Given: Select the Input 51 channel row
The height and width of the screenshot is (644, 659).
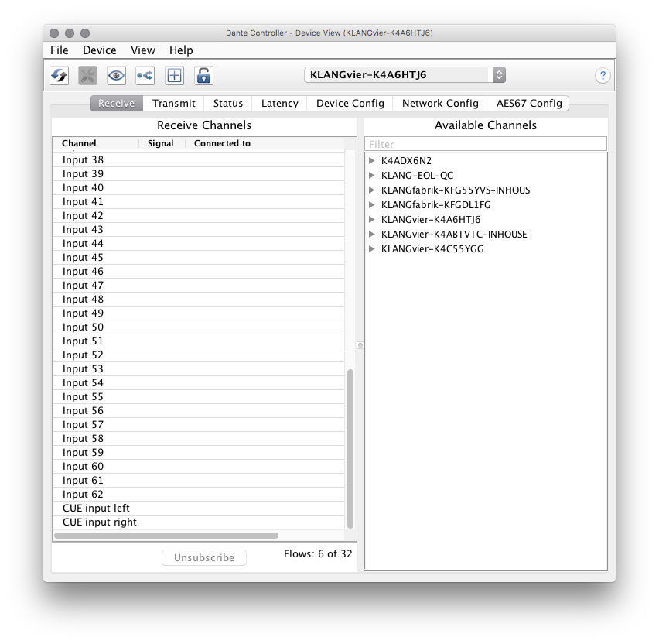Looking at the screenshot, I should point(199,341).
